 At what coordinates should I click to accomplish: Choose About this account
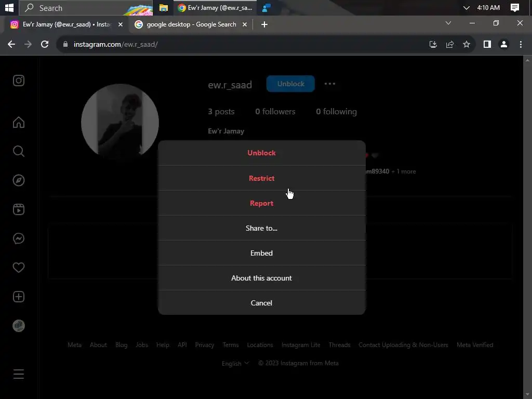(x=262, y=278)
